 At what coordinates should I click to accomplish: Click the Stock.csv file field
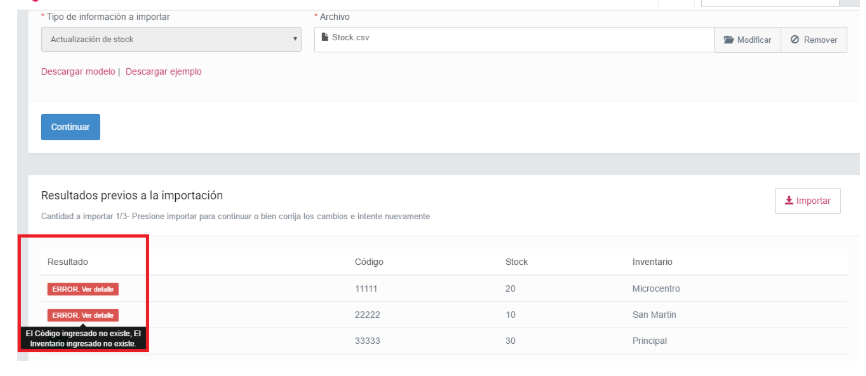coord(514,40)
